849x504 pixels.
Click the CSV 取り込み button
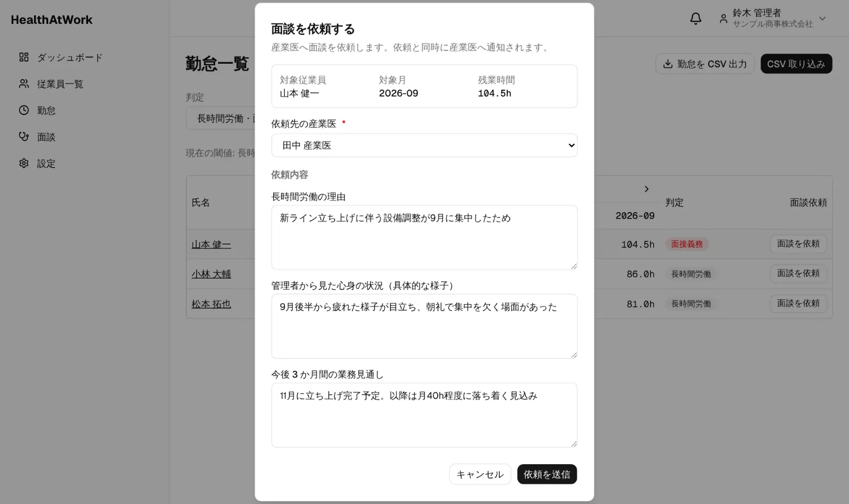[x=796, y=64]
